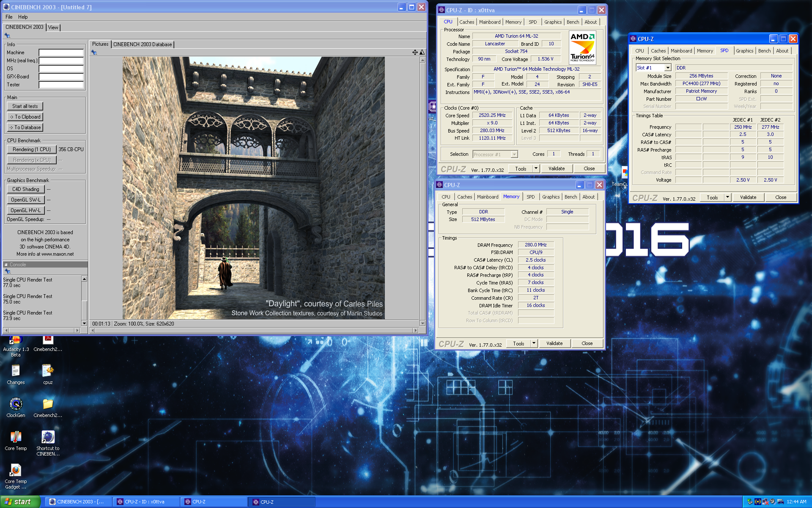Image resolution: width=812 pixels, height=508 pixels.
Task: Click the rendered Daylight image
Action: tap(254, 188)
